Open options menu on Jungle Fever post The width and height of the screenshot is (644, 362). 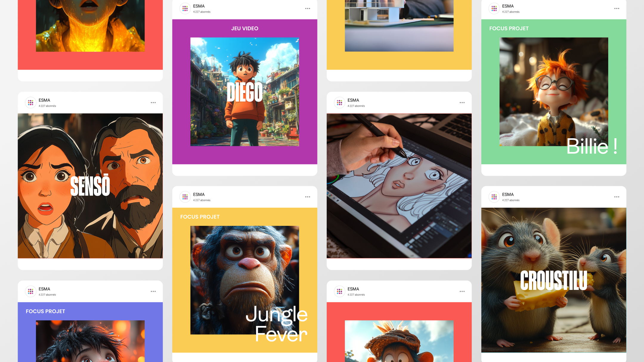point(307,197)
